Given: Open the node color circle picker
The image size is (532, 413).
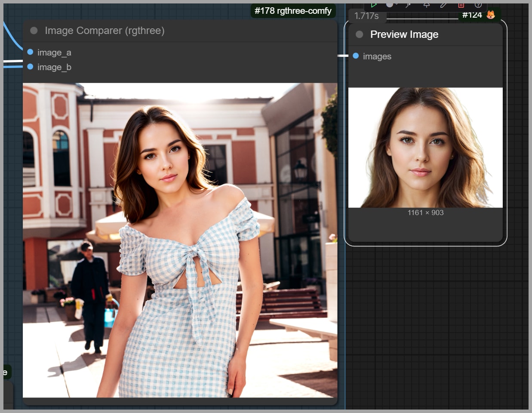Looking at the screenshot, I should 390,5.
